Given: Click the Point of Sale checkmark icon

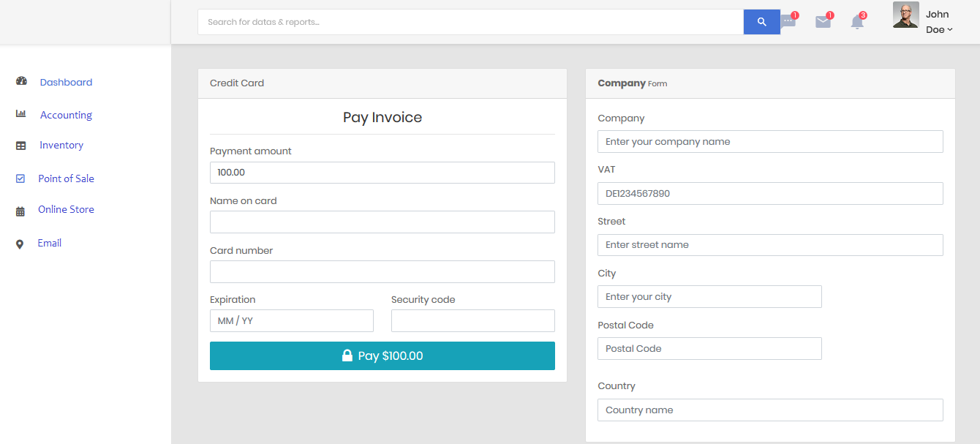Looking at the screenshot, I should pos(20,178).
